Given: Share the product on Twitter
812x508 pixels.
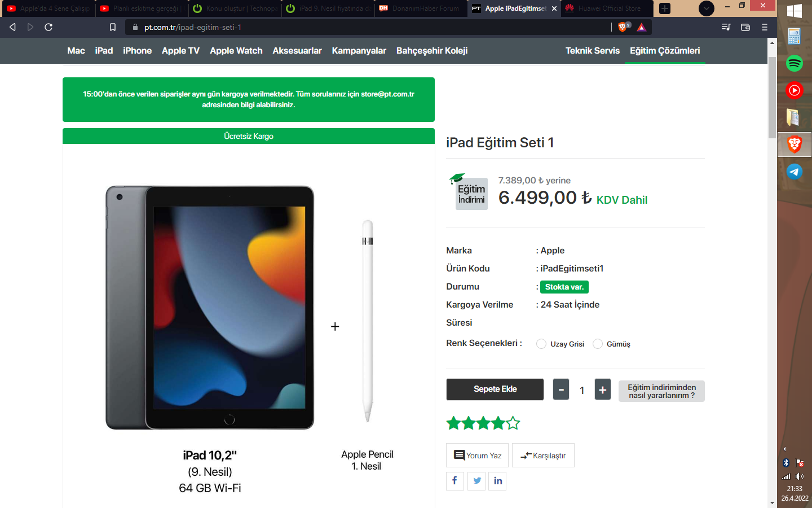Looking at the screenshot, I should pyautogui.click(x=476, y=481).
